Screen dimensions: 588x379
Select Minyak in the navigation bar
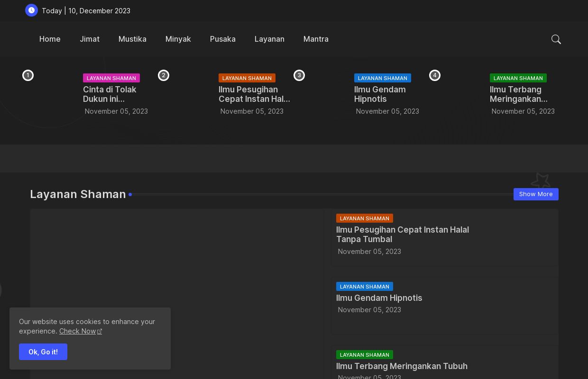(x=178, y=39)
